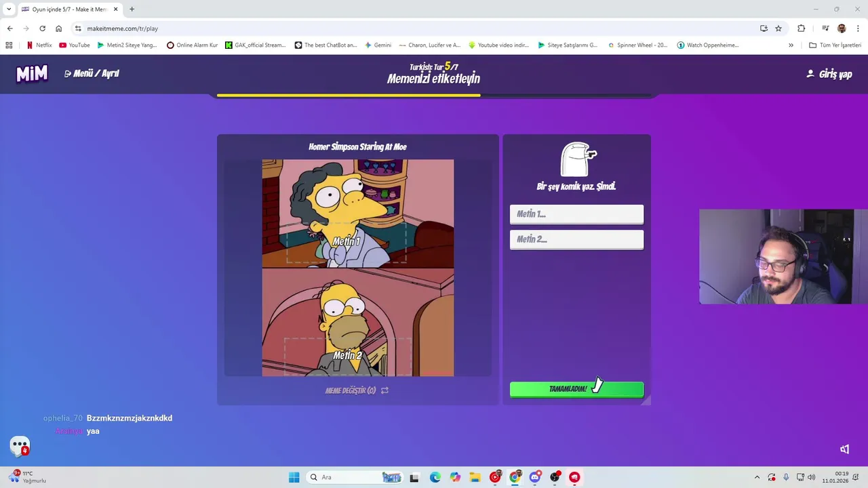Focus the Metin 2 input field
Viewport: 868px width, 488px height.
tap(576, 239)
